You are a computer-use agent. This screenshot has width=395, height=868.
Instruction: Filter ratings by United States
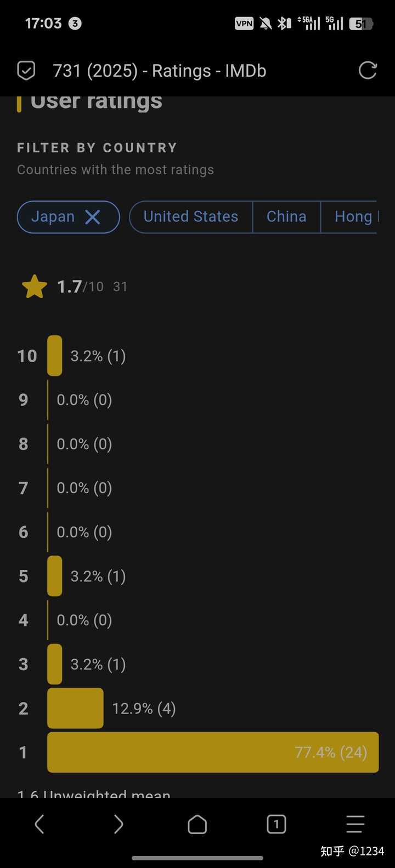click(x=191, y=217)
